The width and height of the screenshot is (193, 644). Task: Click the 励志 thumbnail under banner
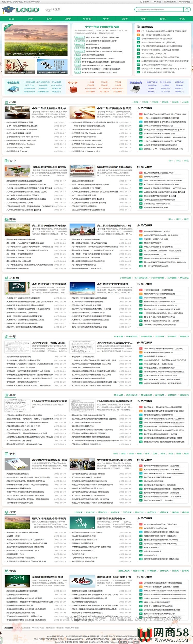pos(52,66)
